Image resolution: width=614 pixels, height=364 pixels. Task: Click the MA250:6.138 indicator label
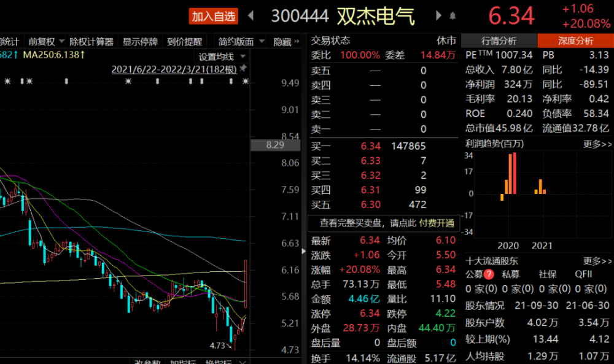pyautogui.click(x=53, y=55)
